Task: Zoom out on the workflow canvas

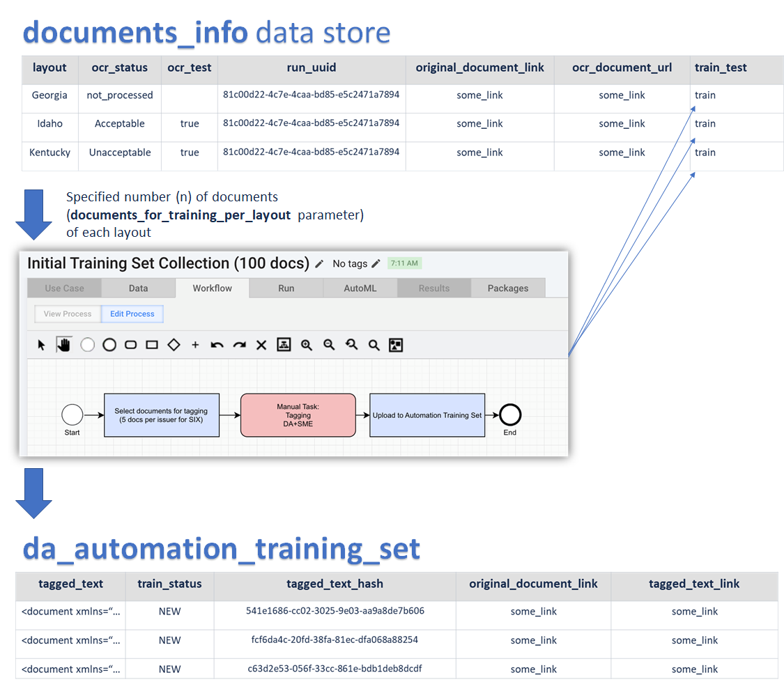Action: click(329, 345)
